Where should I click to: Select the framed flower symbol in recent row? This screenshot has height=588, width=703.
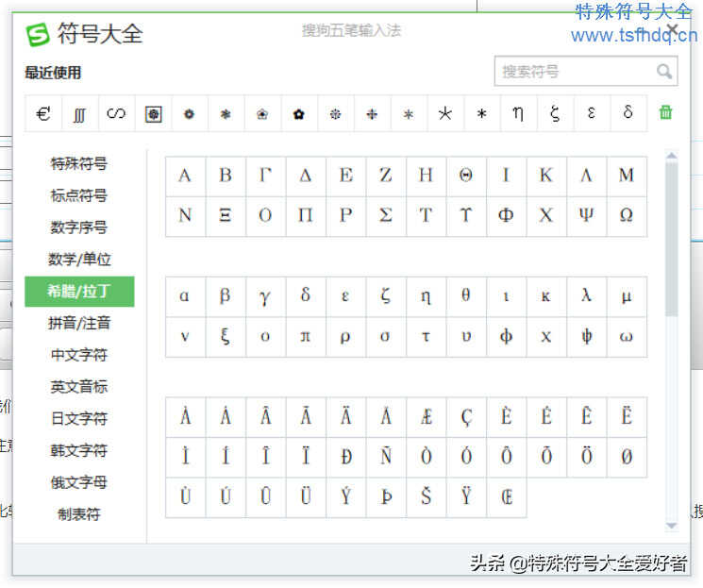pos(153,113)
